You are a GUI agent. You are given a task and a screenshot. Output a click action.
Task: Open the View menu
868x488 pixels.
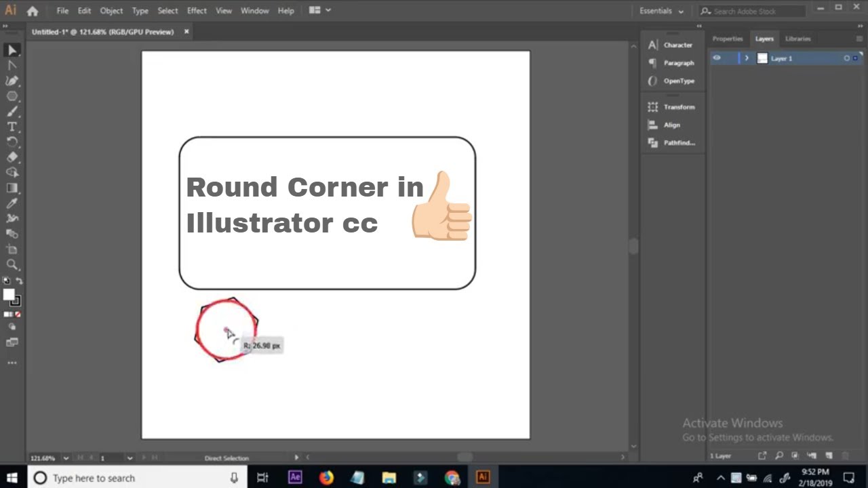pos(224,11)
